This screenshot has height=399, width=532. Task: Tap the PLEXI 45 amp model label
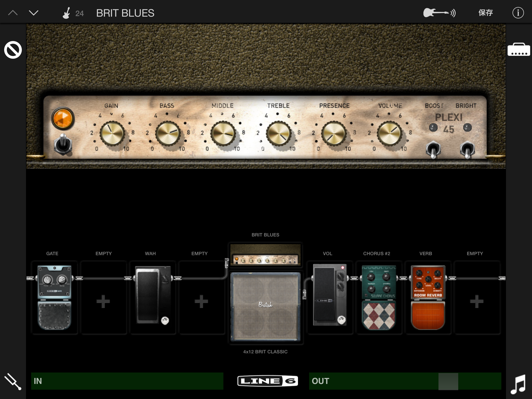pos(449,123)
